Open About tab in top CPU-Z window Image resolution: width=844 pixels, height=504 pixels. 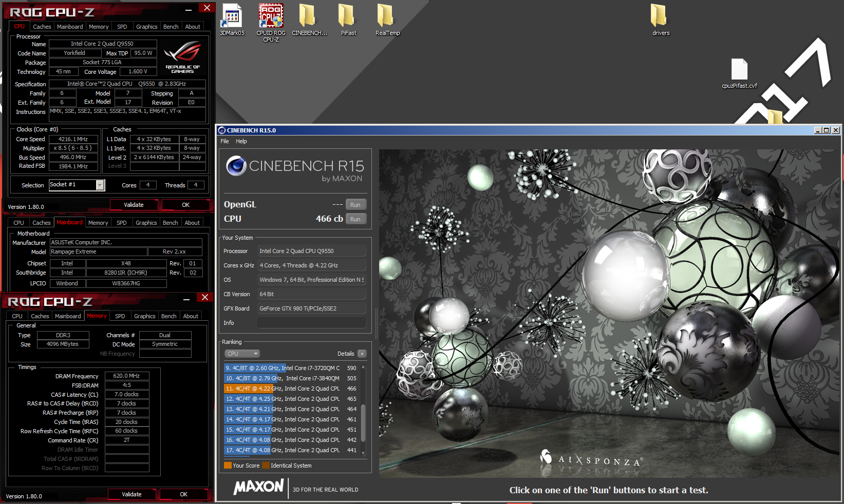pos(193,27)
